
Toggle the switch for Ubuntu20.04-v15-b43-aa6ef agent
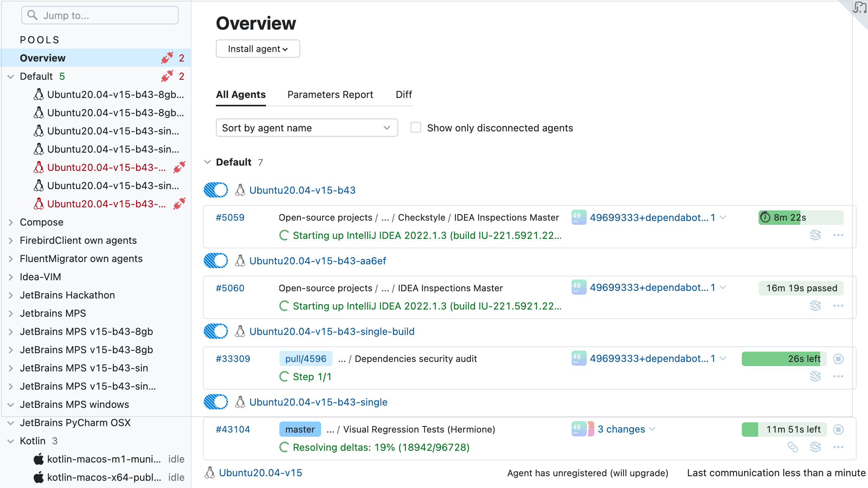click(215, 261)
